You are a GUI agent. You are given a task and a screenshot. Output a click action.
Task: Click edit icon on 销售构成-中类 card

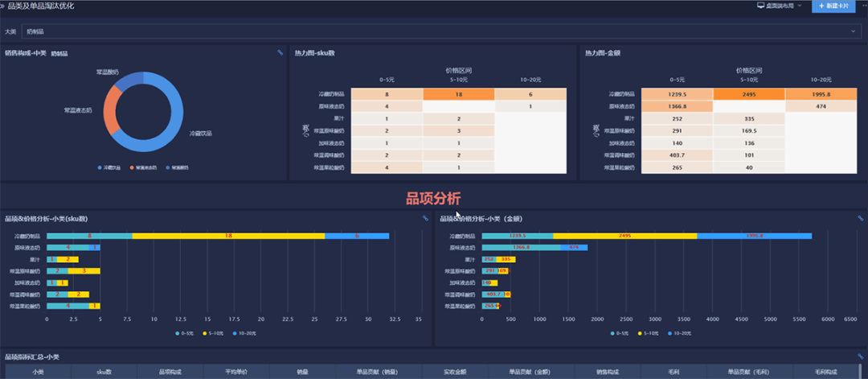[x=280, y=53]
